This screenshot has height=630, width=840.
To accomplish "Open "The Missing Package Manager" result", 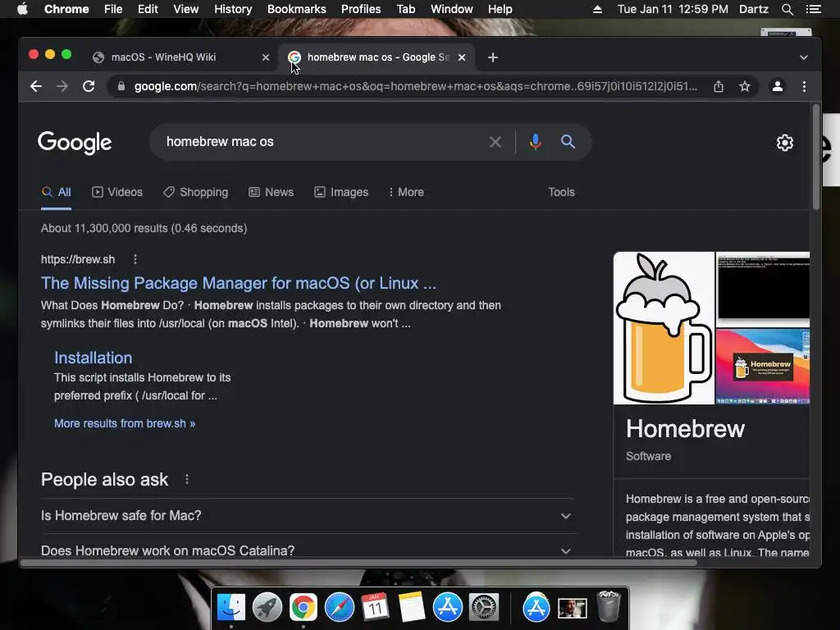I will (239, 283).
